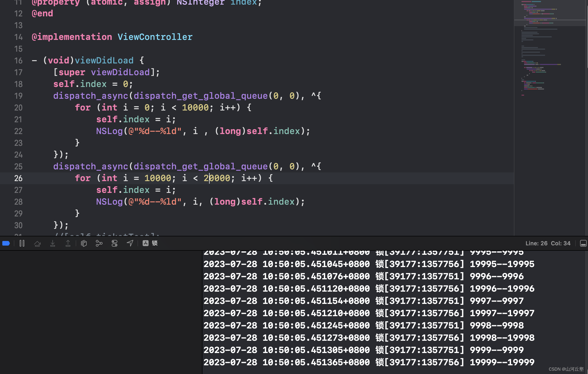Screen dimensions: 588x374
Task: Click the Step Over debug icon
Action: point(37,243)
